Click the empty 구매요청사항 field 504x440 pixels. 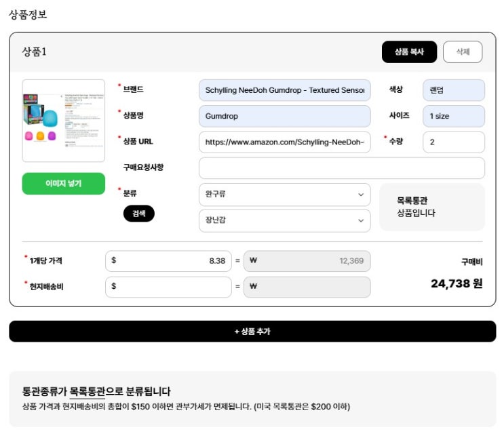(x=342, y=168)
